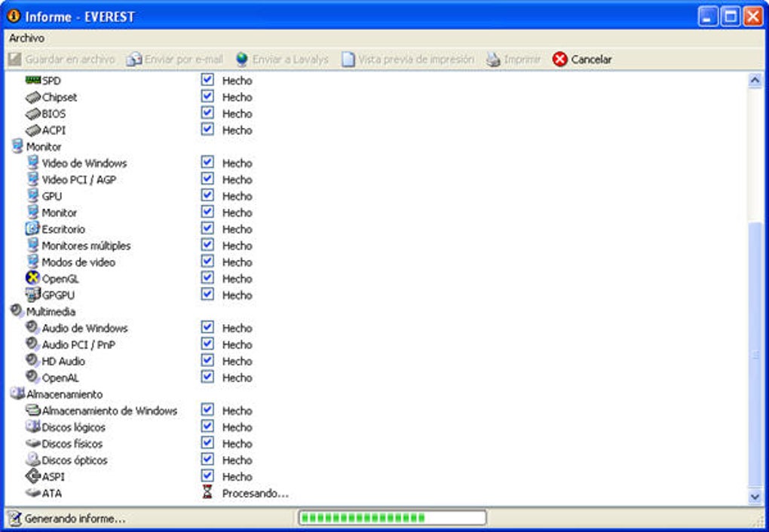The height and width of the screenshot is (532, 769).
Task: Toggle the Audio PCI / PnP checkbox
Action: point(207,344)
